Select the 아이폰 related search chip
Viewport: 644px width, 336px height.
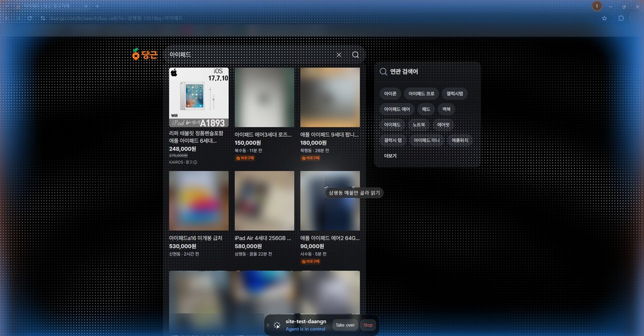[x=390, y=94]
